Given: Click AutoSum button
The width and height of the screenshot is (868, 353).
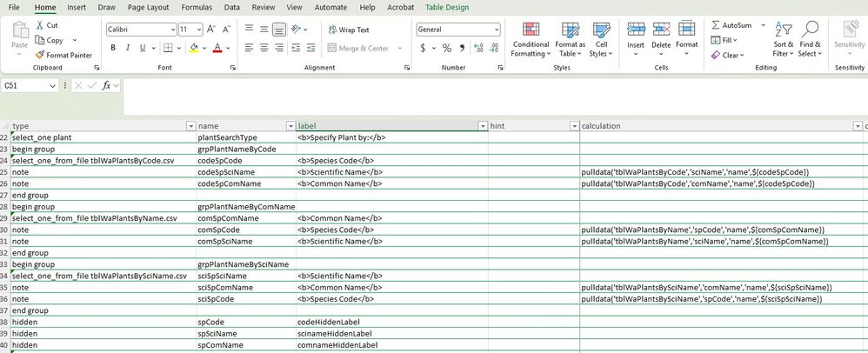Looking at the screenshot, I should (x=731, y=25).
